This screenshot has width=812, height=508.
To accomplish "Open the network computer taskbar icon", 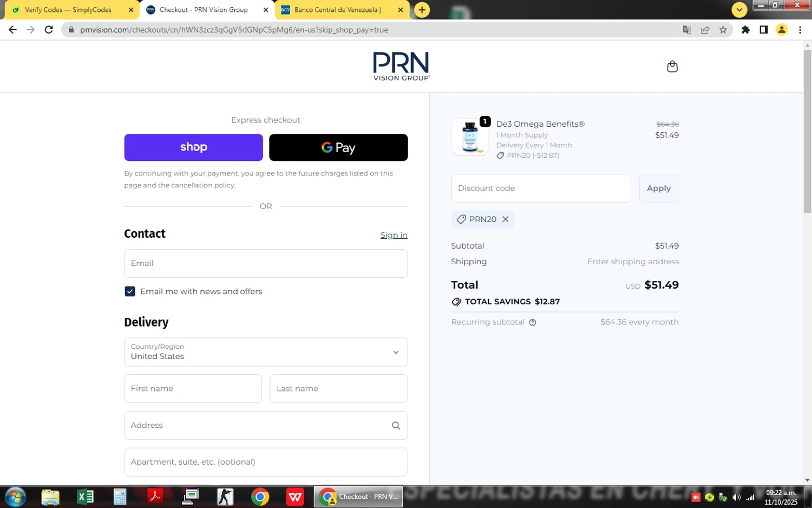I will coord(190,497).
